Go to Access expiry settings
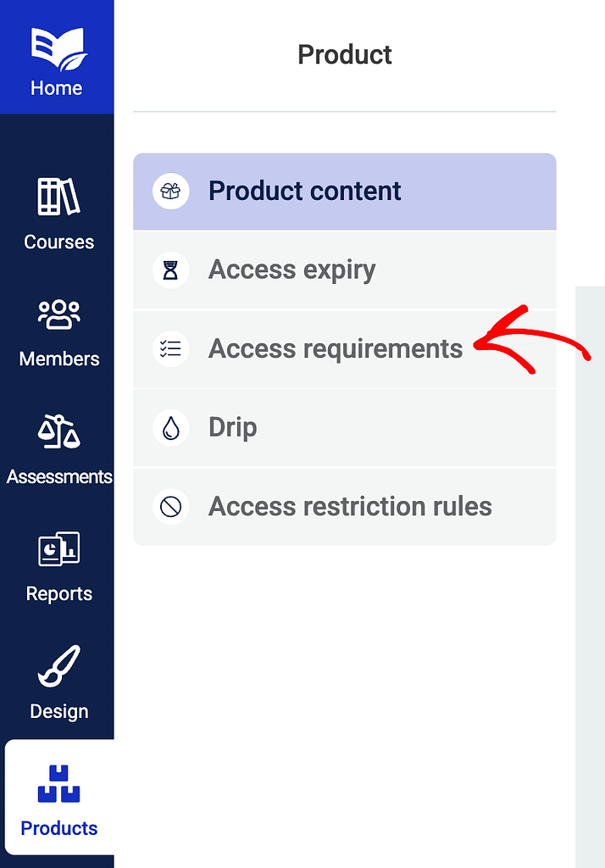Viewport: 605px width, 868px height. [292, 270]
